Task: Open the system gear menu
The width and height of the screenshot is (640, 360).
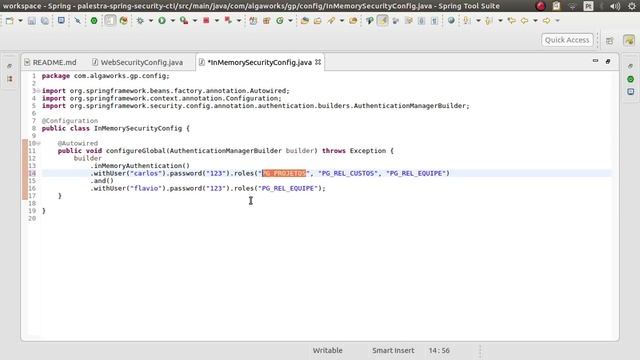Action: coord(632,6)
